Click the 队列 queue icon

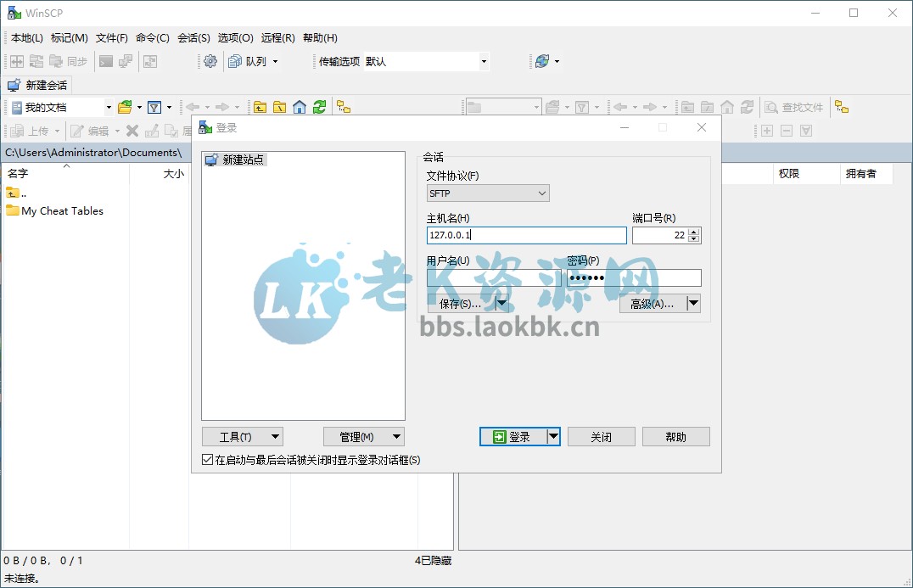248,61
